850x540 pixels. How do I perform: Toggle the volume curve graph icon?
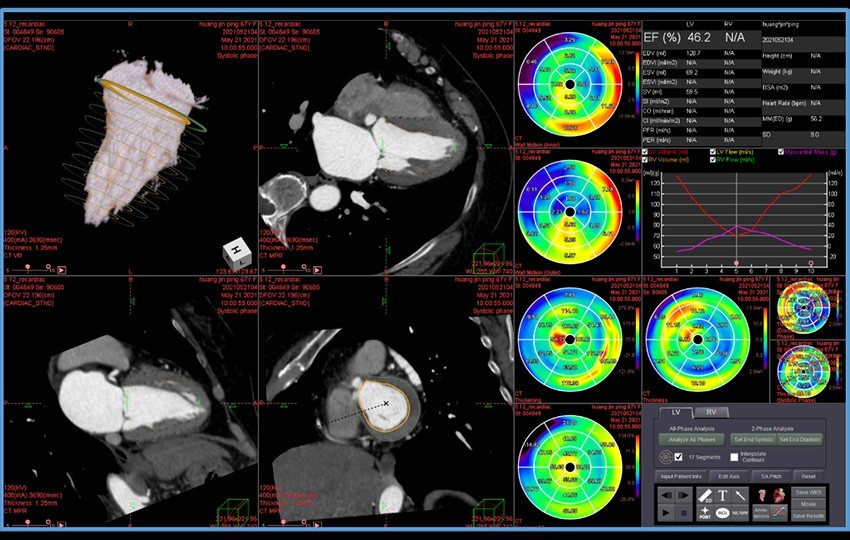[x=779, y=513]
